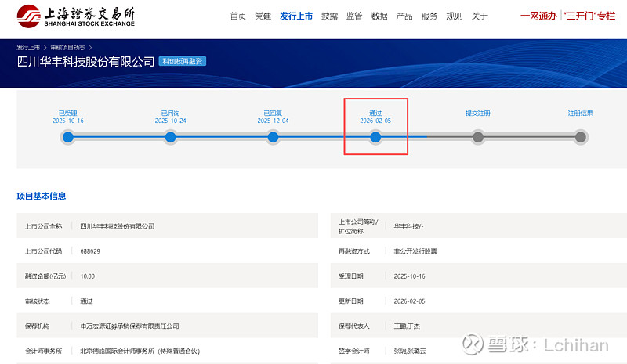Click the short name value 华丰科技/-
627x364 pixels.
[408, 226]
